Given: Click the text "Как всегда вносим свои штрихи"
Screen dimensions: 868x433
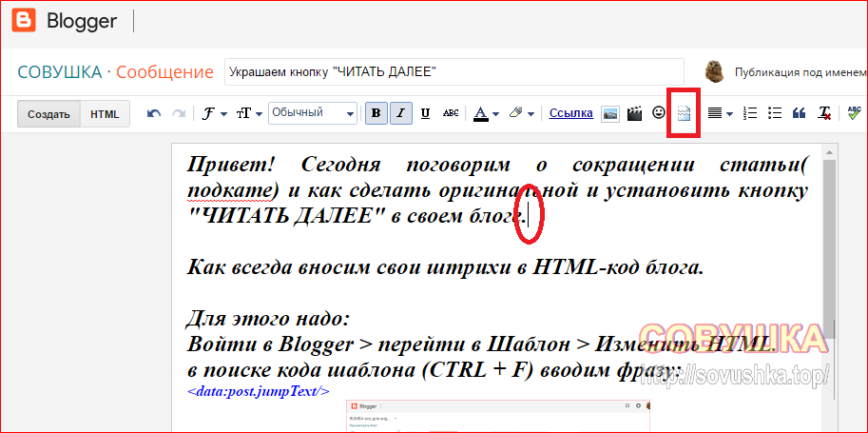Looking at the screenshot, I should (x=348, y=267).
